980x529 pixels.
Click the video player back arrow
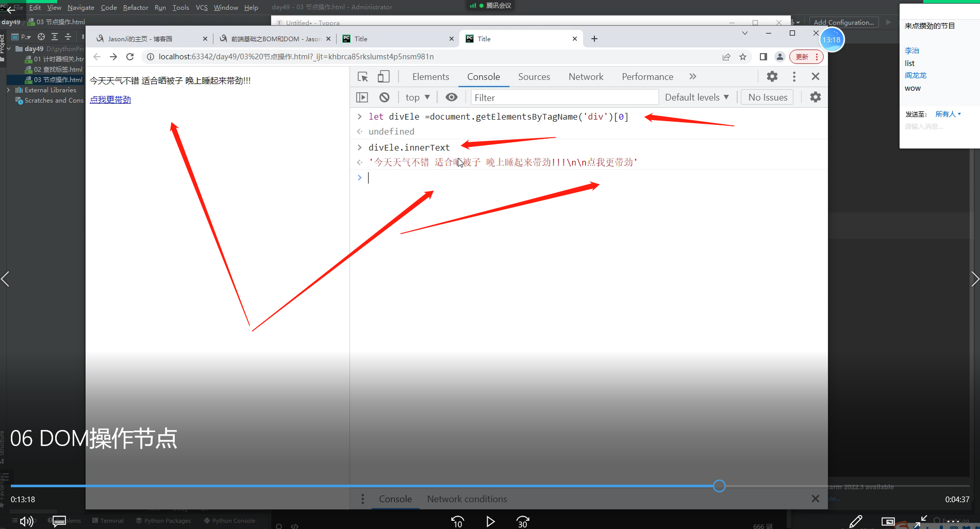(11, 9)
